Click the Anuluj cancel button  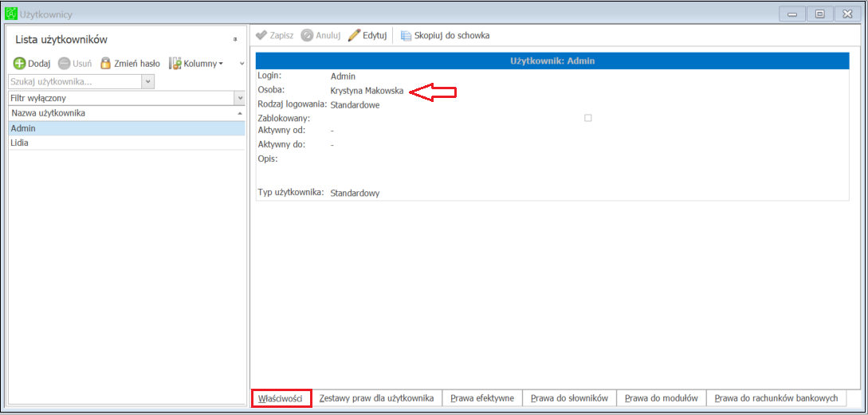pos(320,35)
